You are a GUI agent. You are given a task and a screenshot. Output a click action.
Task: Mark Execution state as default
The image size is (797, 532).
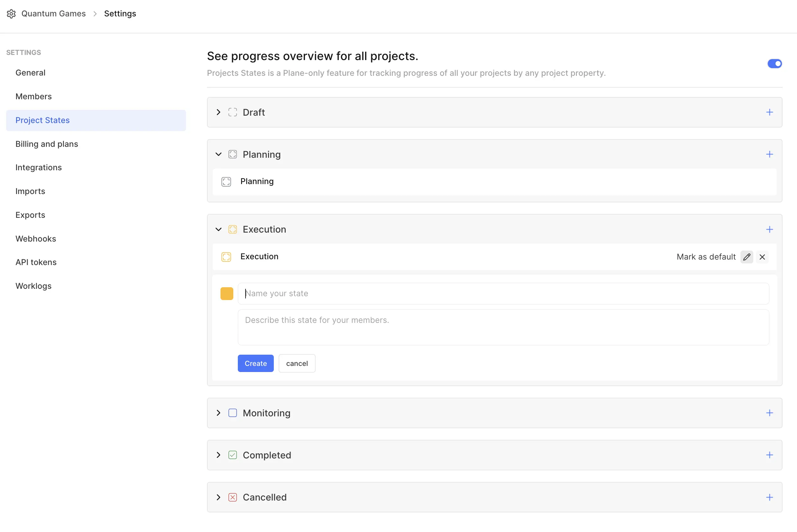pyautogui.click(x=706, y=256)
